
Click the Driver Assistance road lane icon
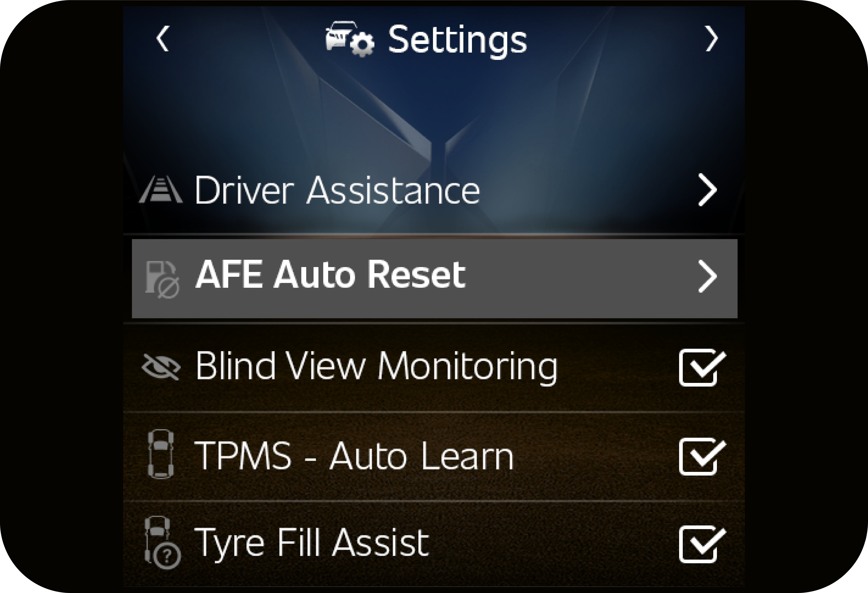tap(161, 190)
